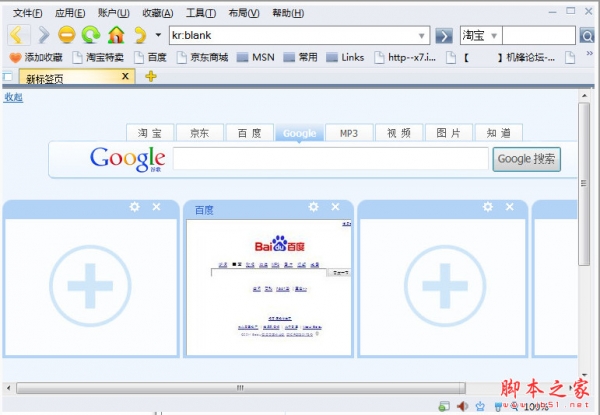Click the 百度 tile title
Viewport: 600px width, 415px height.
(x=204, y=210)
